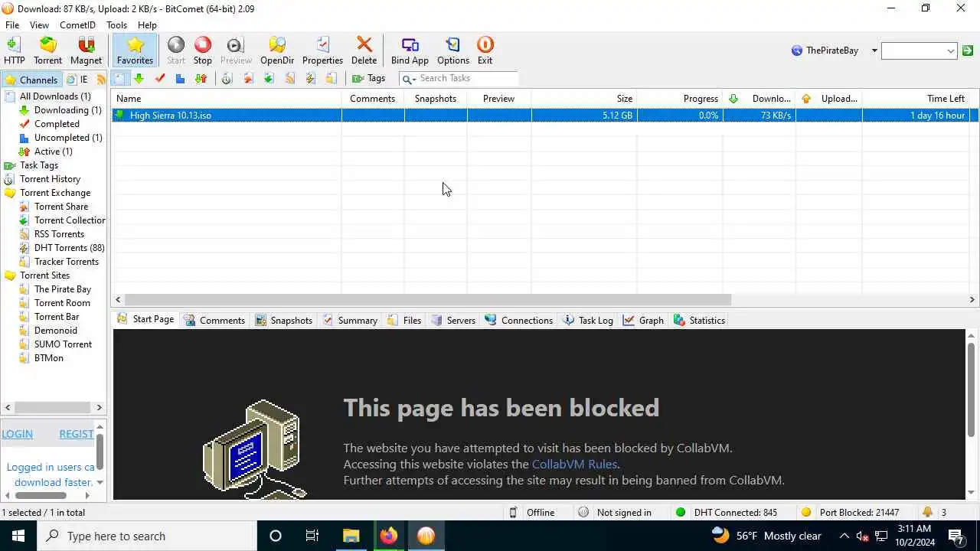Click the Magnet link toolbar icon
This screenshot has width=980, height=551.
[86, 51]
